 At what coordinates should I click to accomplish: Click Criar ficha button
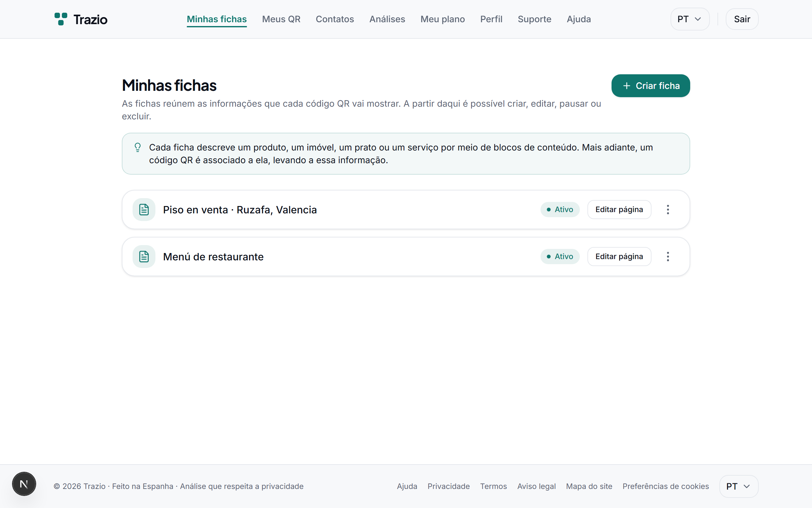651,86
